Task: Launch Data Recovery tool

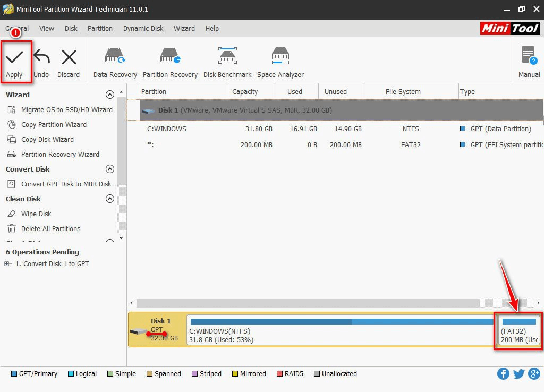Action: pos(115,63)
